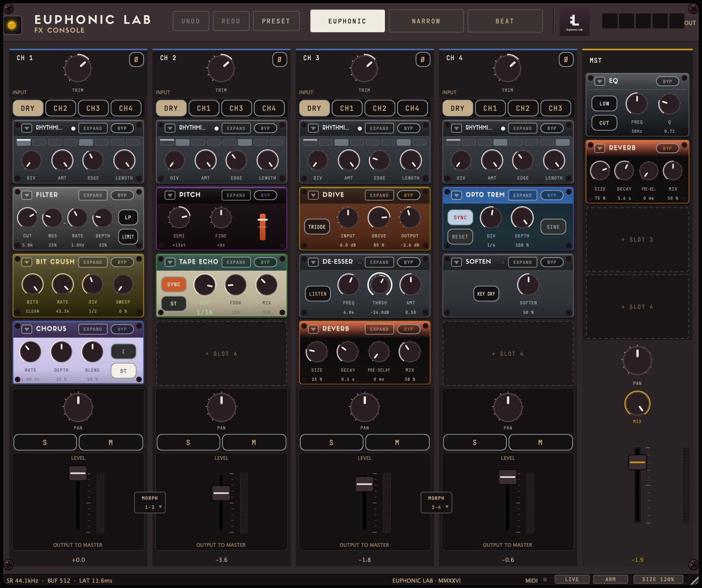
Task: Switch to the NARROW view tab
Action: pos(426,21)
